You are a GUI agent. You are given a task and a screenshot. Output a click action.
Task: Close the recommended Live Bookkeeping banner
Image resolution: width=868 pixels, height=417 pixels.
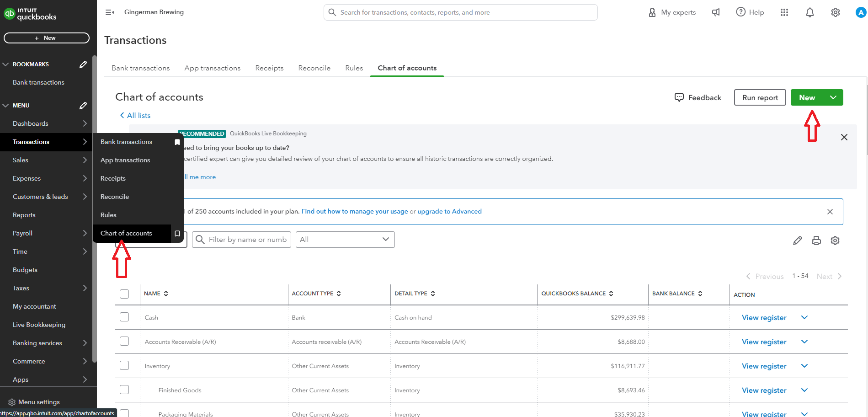click(844, 137)
